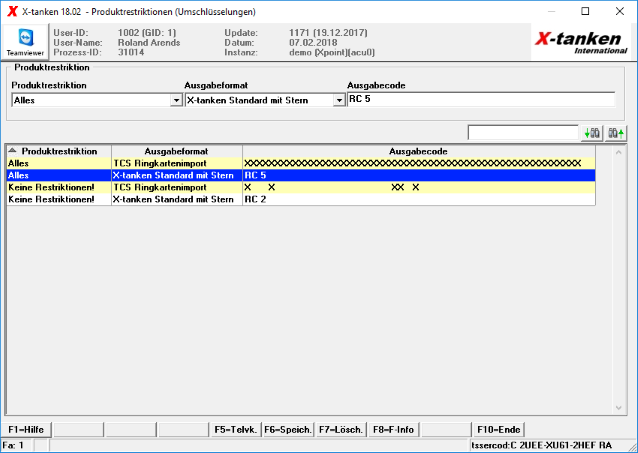Image resolution: width=638 pixels, height=453 pixels.
Task: Select the highlighted Alles row with RC 5
Action: 301,175
